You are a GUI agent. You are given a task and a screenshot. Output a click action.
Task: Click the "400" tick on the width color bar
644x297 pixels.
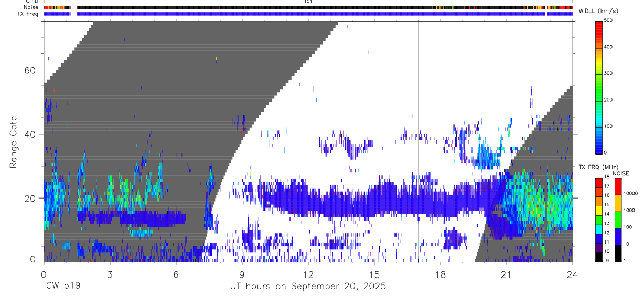click(609, 47)
